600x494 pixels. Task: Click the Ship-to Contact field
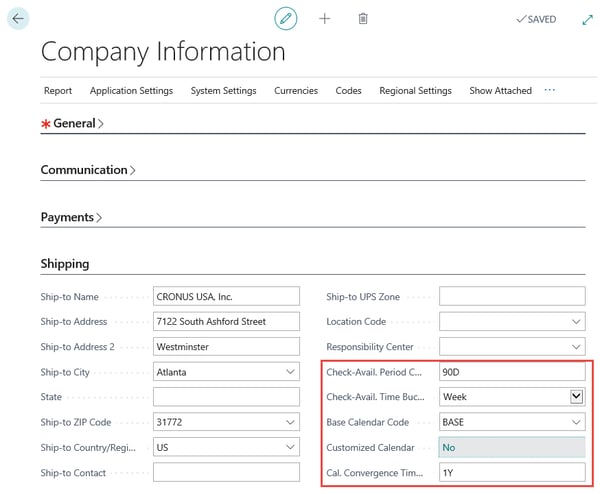(x=226, y=472)
